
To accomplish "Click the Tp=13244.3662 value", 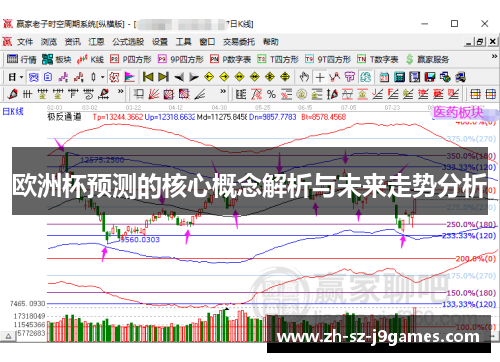I will point(118,117).
